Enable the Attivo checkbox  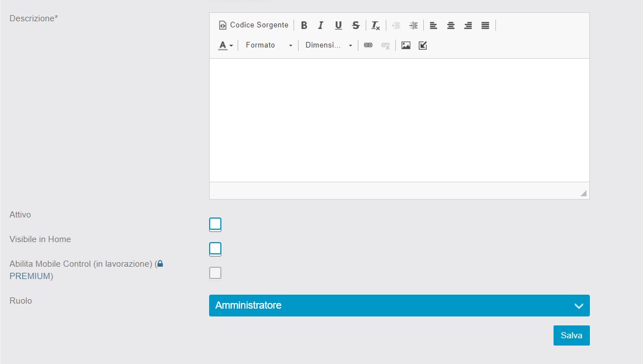(x=215, y=224)
